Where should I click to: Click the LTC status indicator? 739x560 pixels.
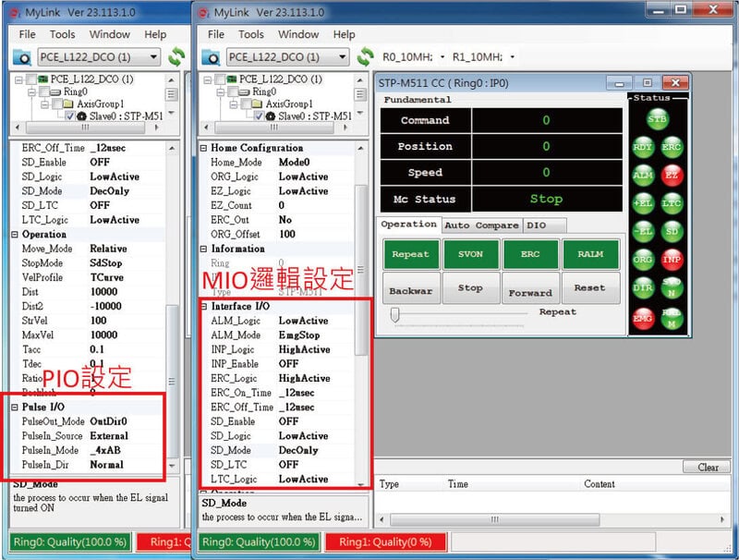click(672, 203)
